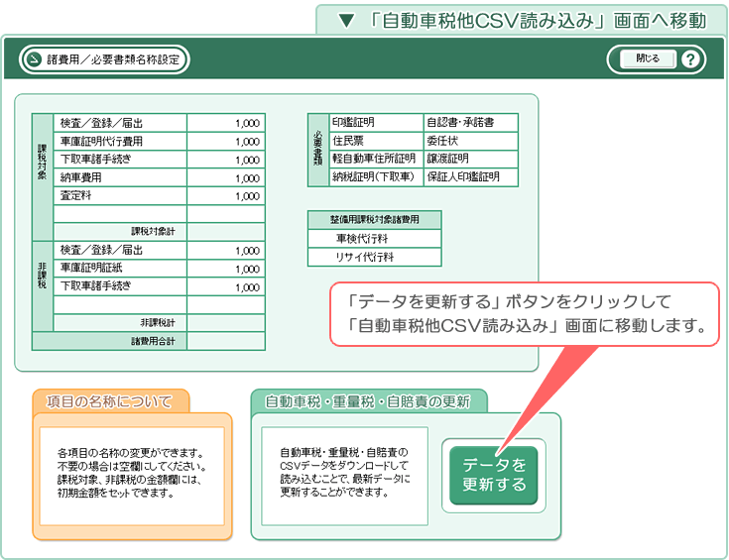This screenshot has height=560, width=729.
Task: Click the 非課税計 total label
Action: [x=158, y=323]
